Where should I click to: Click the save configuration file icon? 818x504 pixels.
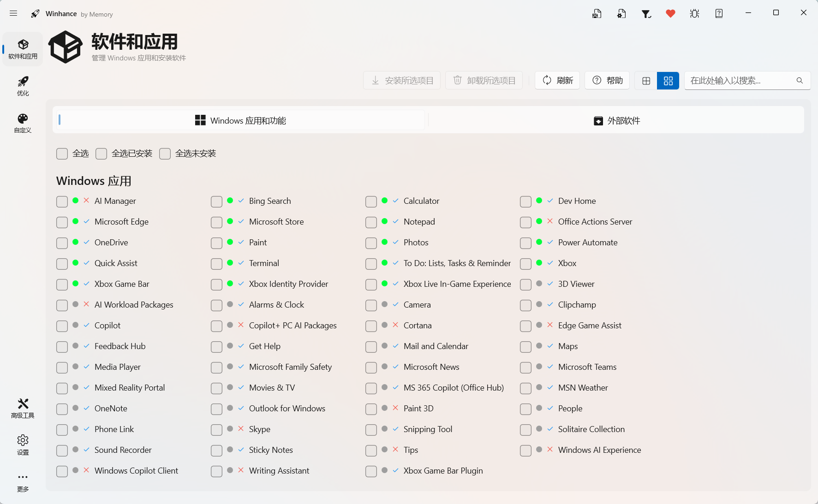(597, 14)
